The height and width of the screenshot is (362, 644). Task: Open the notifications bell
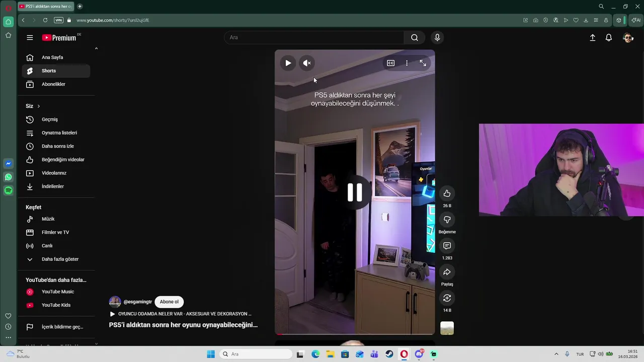(x=609, y=38)
